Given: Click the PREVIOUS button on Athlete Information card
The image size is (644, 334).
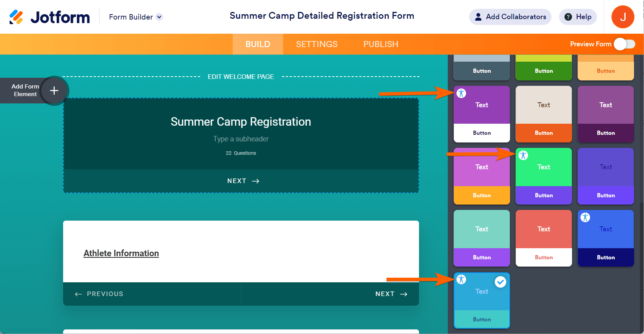Looking at the screenshot, I should point(99,294).
